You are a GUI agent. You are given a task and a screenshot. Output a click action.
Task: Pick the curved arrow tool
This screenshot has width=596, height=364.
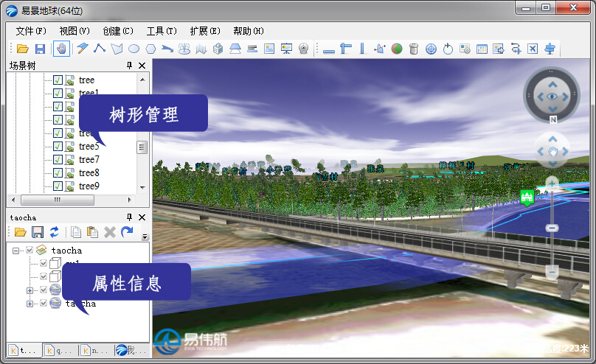167,49
